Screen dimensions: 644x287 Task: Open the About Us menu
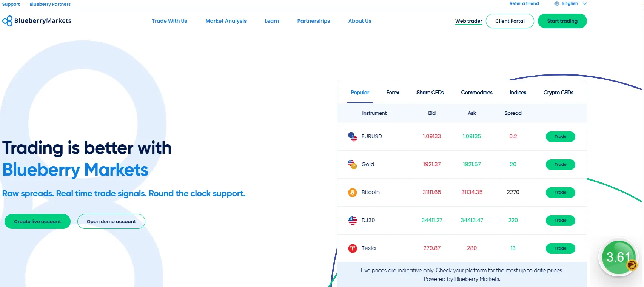tap(360, 21)
